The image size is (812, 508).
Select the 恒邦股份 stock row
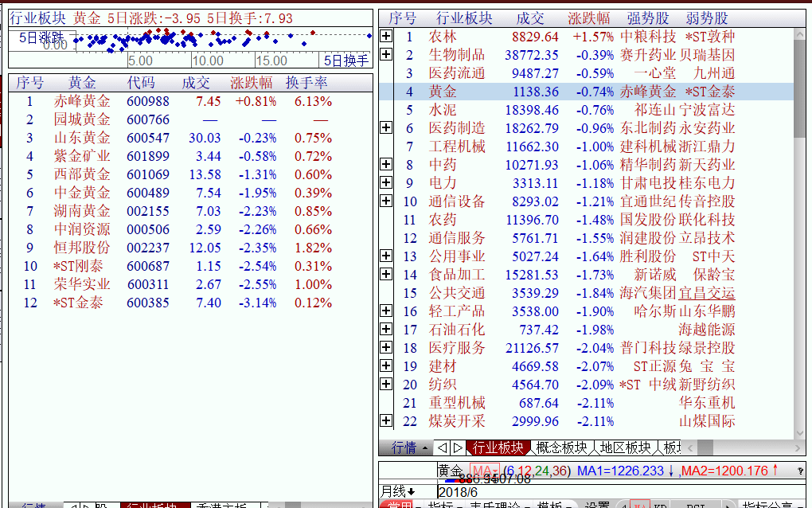(190, 248)
